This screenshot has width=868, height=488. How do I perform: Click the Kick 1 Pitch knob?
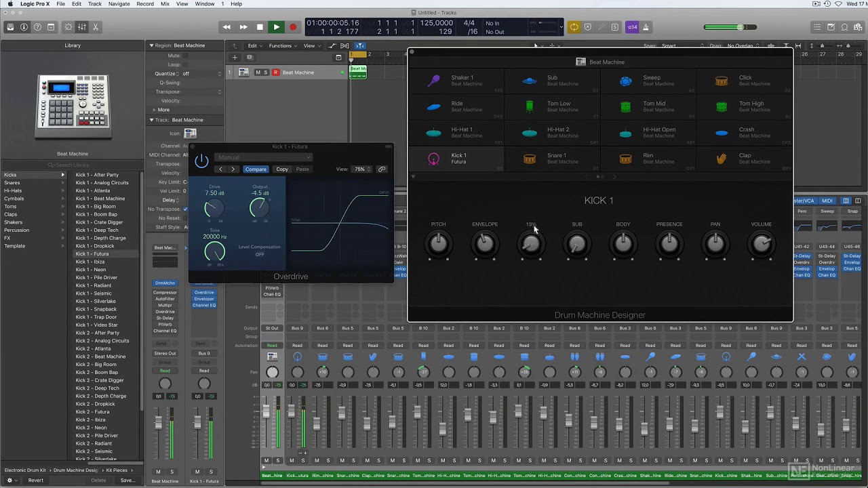tap(438, 244)
